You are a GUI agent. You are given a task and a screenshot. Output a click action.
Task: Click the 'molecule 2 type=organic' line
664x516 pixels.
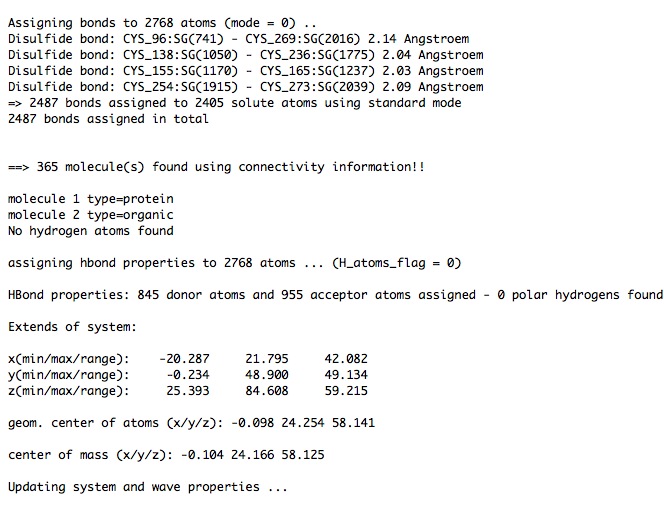pyautogui.click(x=91, y=215)
